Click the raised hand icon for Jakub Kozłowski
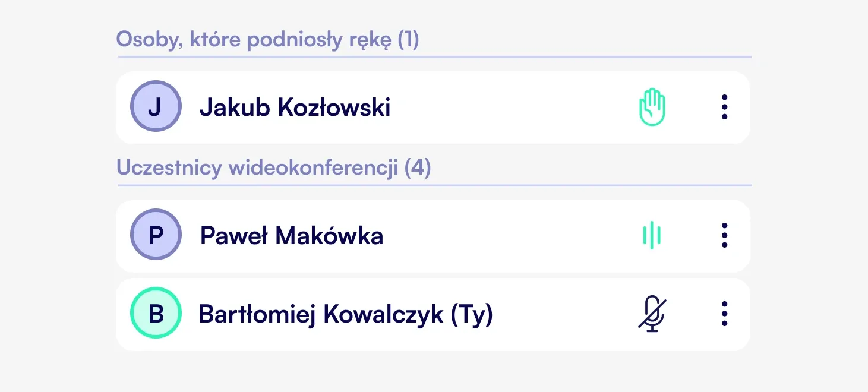Screen dimensions: 868x392 tap(652, 107)
